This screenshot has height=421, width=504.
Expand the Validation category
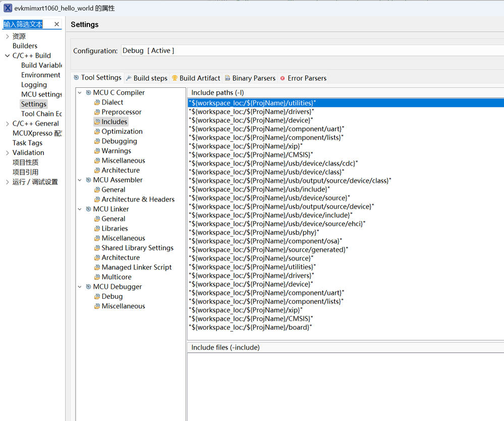coord(7,153)
